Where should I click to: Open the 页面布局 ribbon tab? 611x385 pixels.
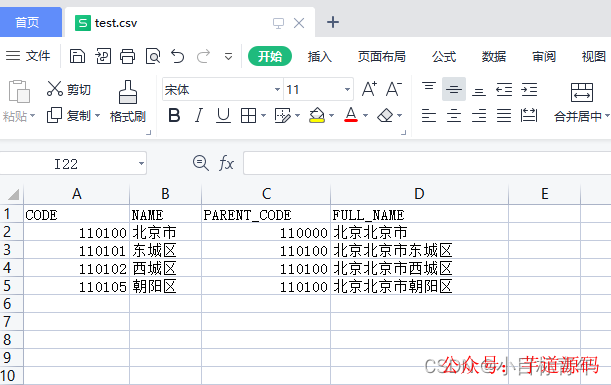pyautogui.click(x=381, y=57)
